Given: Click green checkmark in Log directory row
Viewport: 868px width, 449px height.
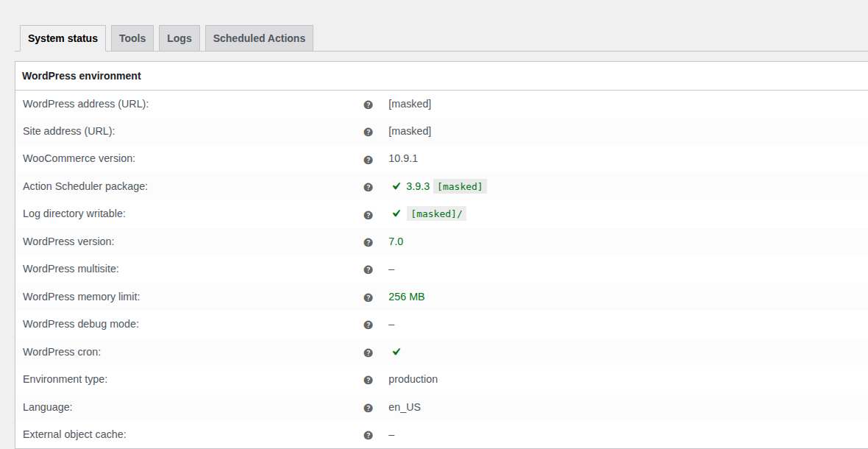Looking at the screenshot, I should click(396, 213).
